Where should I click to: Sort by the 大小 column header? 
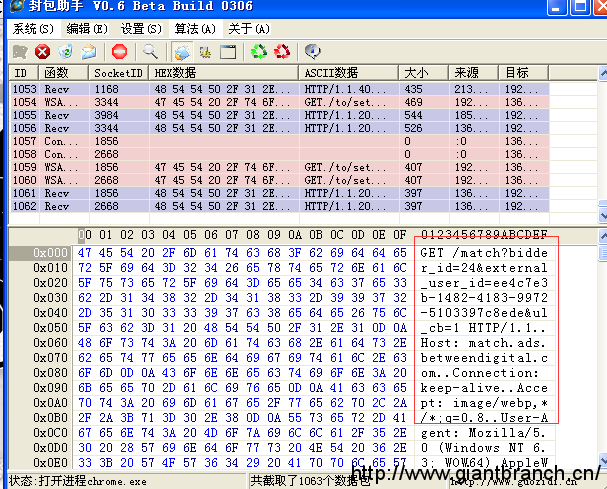coord(424,73)
